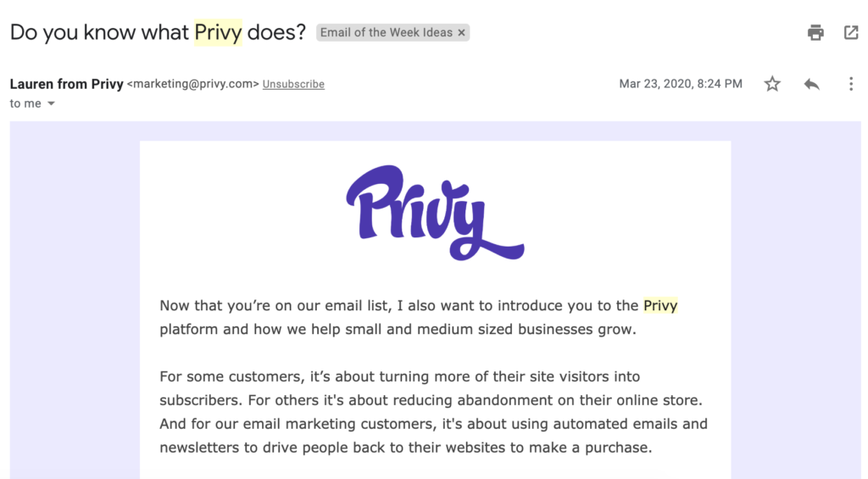Expand recipient details arrow next to 'to me'
868x479 pixels.
click(x=51, y=103)
